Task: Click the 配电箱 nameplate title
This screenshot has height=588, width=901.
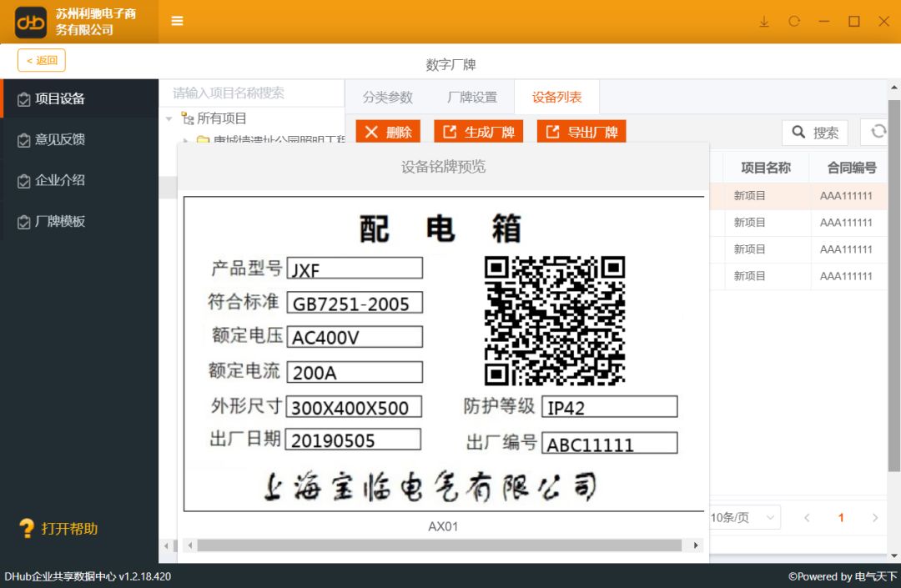Action: pos(440,228)
